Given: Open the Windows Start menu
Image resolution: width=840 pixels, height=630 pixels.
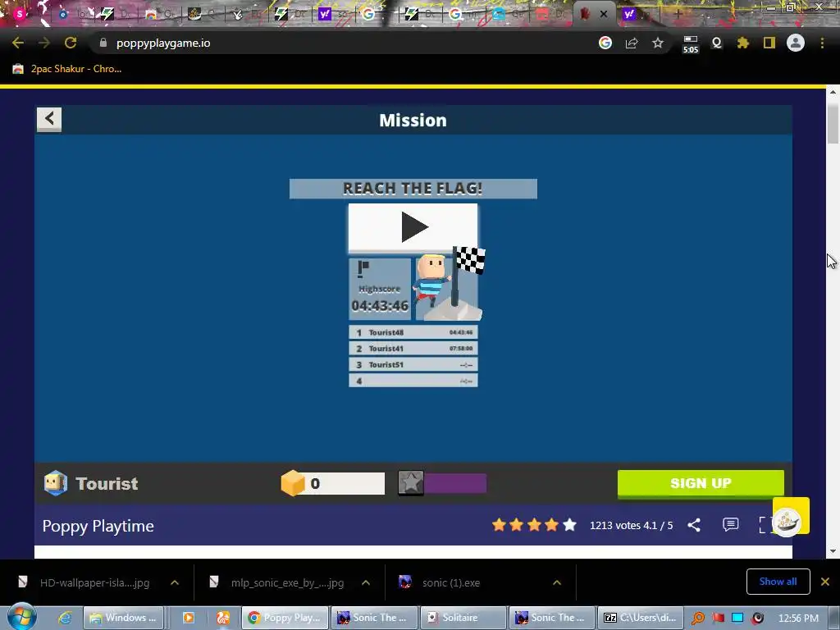Looking at the screenshot, I should tap(22, 617).
